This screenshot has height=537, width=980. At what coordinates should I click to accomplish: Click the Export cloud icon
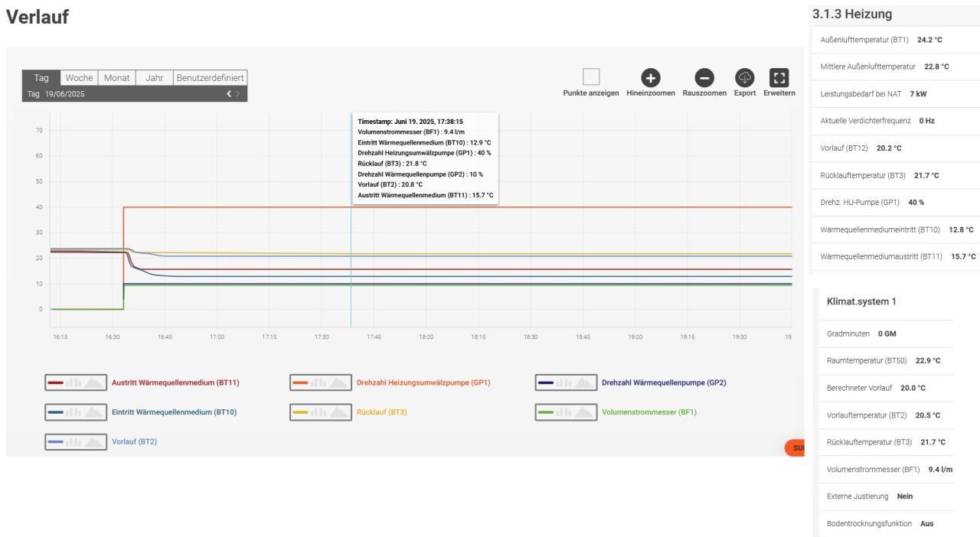744,77
